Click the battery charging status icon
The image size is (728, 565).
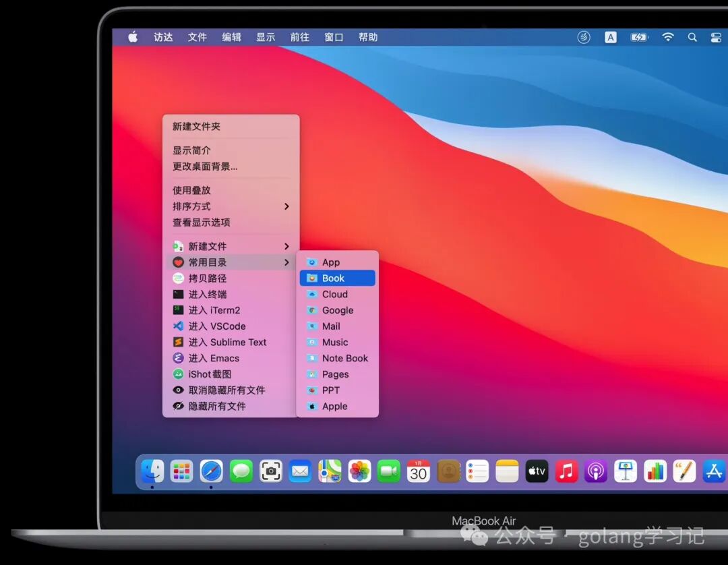pos(639,37)
